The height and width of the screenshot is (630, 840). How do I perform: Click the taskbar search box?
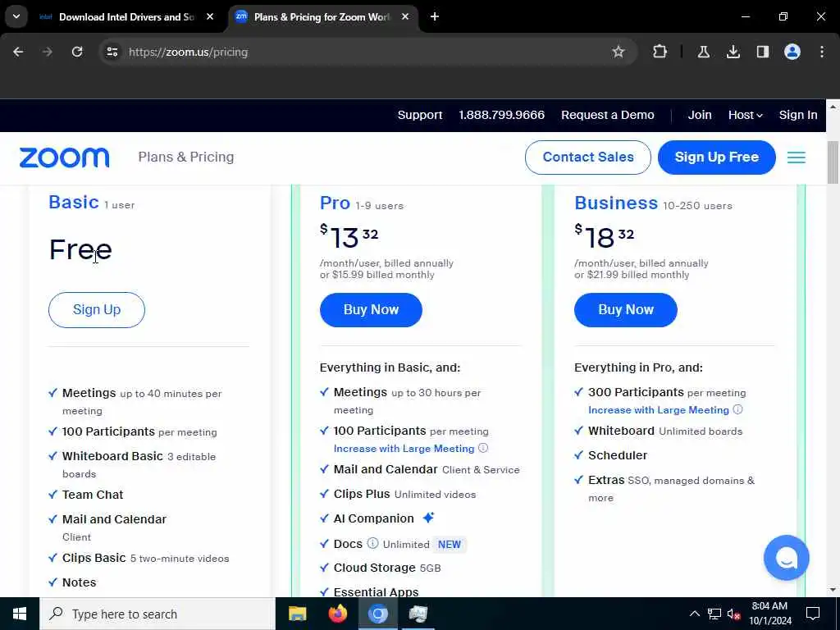point(157,614)
